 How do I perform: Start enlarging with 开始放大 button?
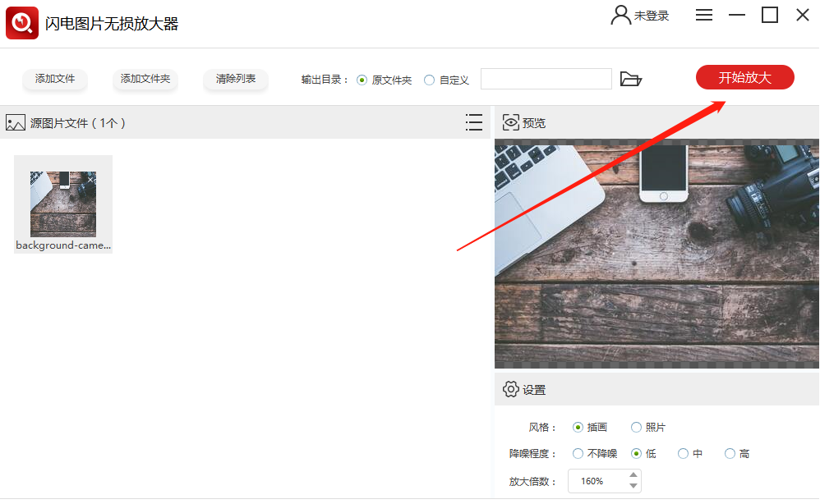point(744,77)
